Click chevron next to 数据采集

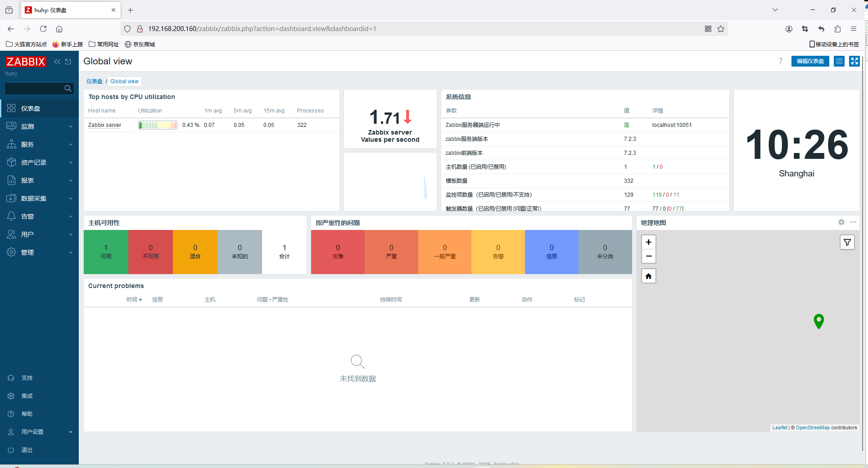click(x=71, y=198)
